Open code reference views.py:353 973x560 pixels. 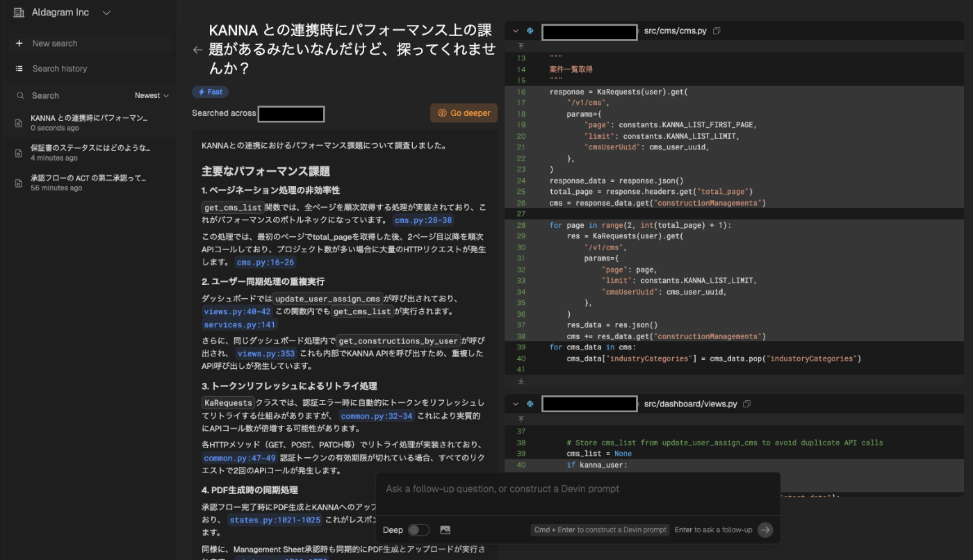pos(265,354)
